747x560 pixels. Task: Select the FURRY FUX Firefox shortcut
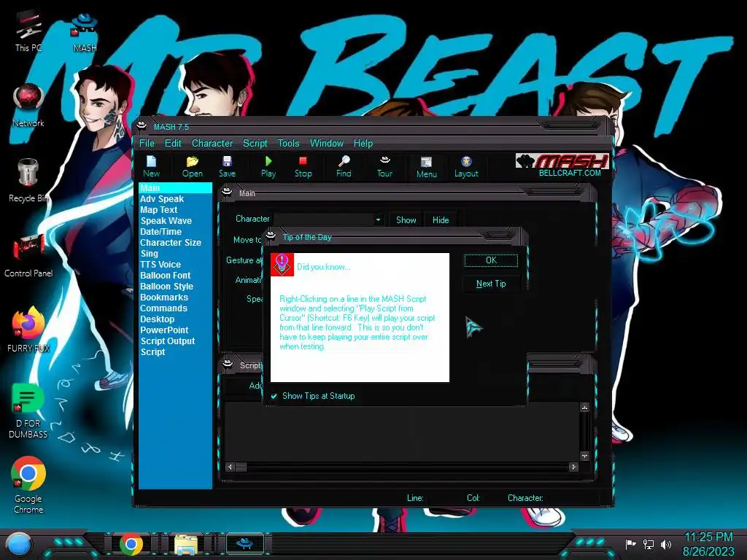(x=28, y=330)
